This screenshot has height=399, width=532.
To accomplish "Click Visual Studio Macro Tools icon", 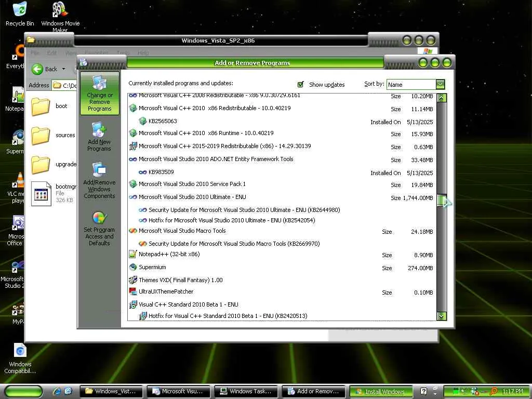I will [x=133, y=231].
